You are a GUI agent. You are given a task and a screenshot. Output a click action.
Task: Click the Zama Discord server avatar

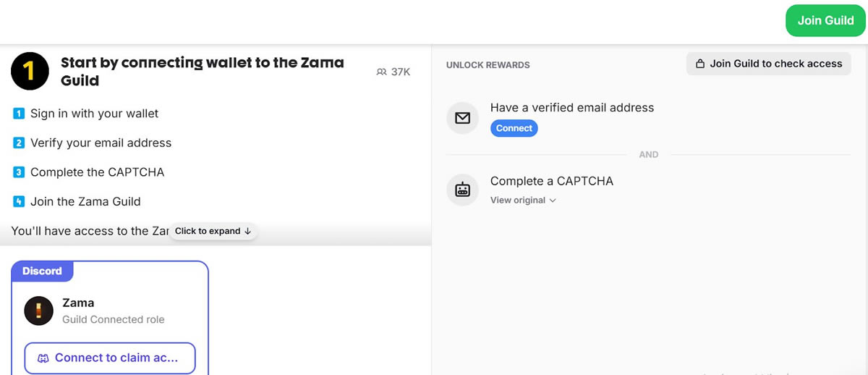coord(39,311)
